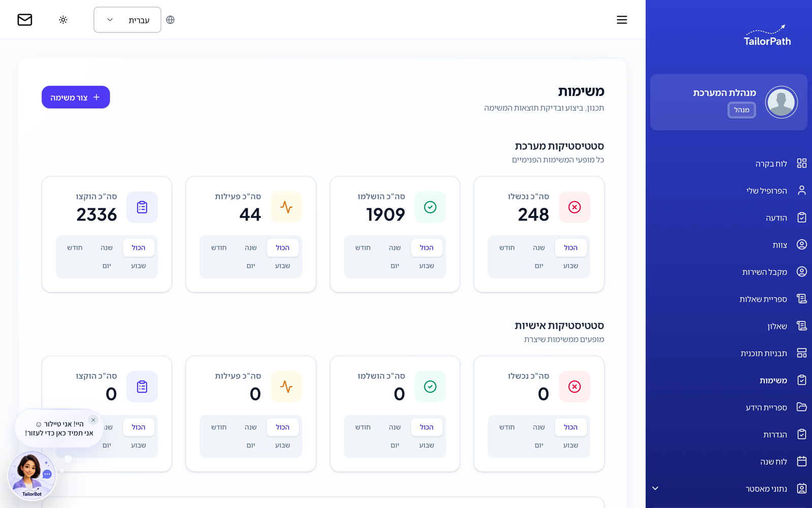The width and height of the screenshot is (812, 508).
Task: Click the מנהלת המערכת profile avatar
Action: click(781, 102)
